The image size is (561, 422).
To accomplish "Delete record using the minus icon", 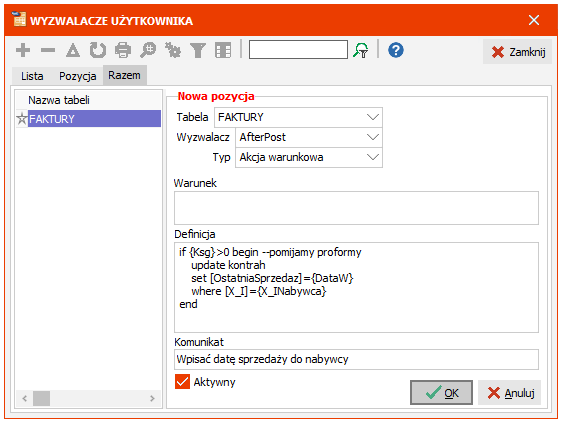I will tap(48, 50).
